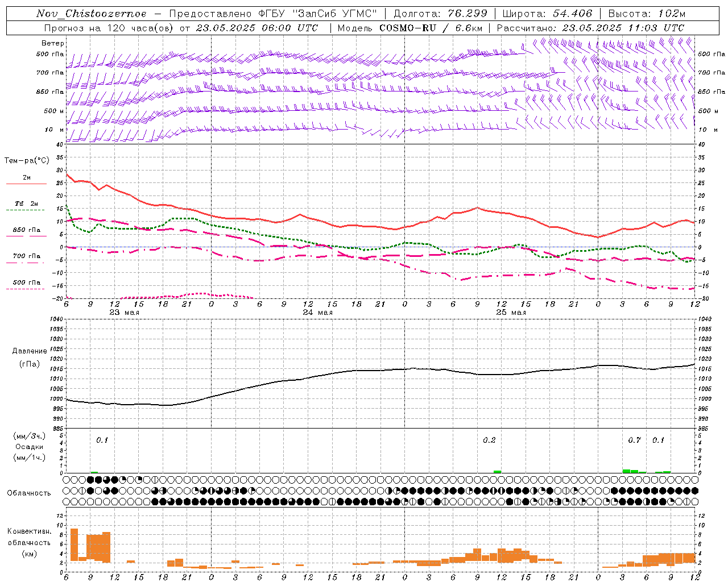Click the 0.1 precipitation amount beside 0.7
This screenshot has width=728, height=582.
click(x=658, y=440)
